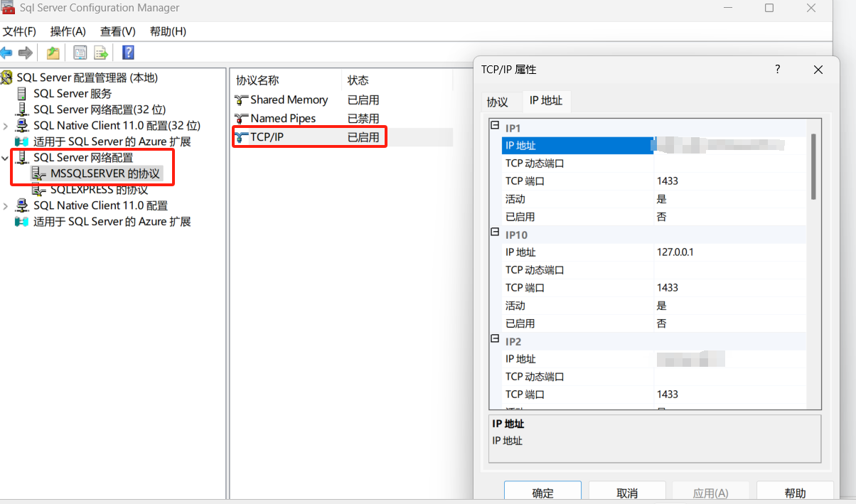This screenshot has width=856, height=504.
Task: Click the SQL Native Client 11.0 配置(32 位) icon
Action: [23, 125]
